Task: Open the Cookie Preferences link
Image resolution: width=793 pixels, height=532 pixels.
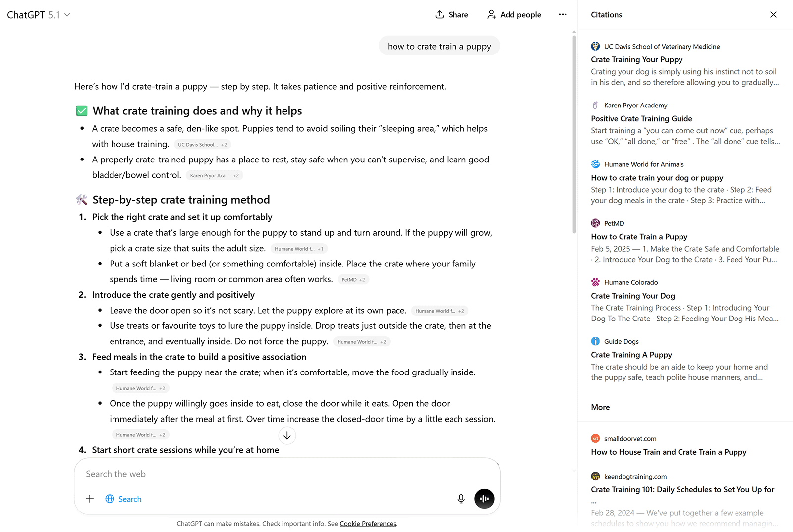Action: tap(367, 523)
